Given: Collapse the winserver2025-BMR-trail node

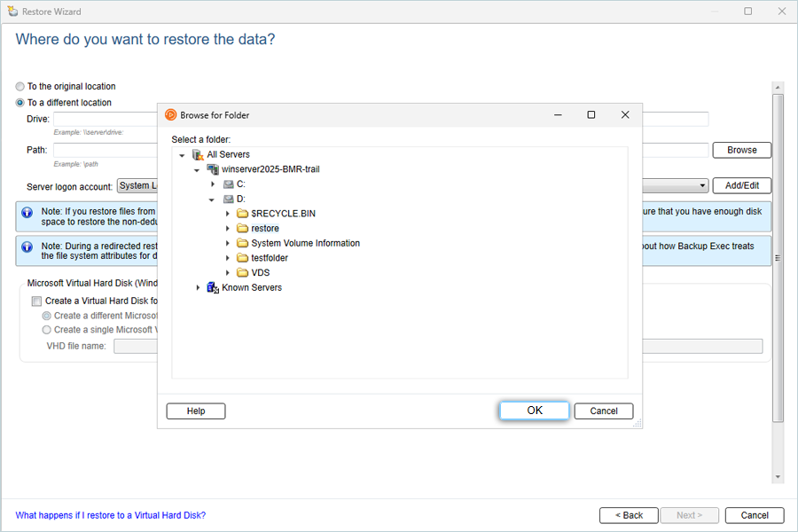Looking at the screenshot, I should (x=197, y=169).
